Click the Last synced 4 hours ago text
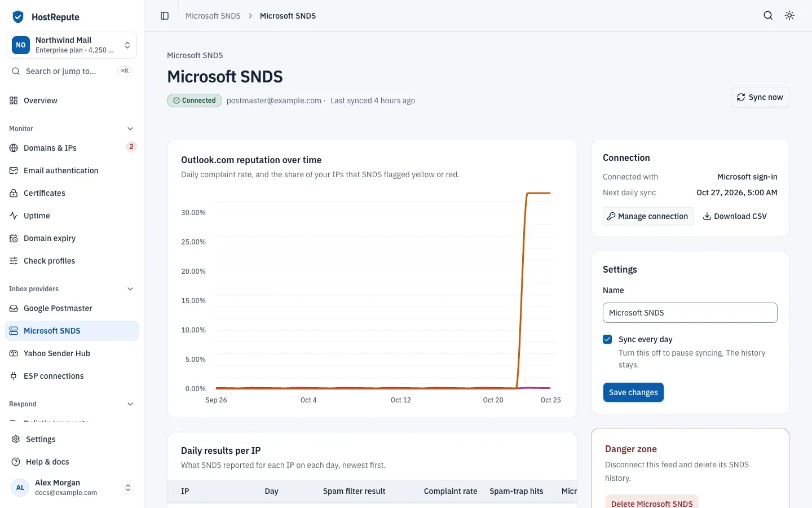This screenshot has width=812, height=508. coord(373,100)
